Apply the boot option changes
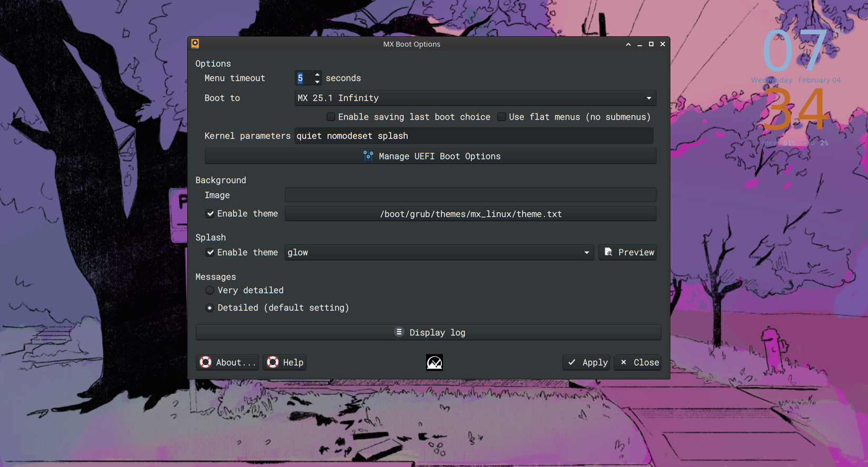The width and height of the screenshot is (868, 467). (x=587, y=362)
